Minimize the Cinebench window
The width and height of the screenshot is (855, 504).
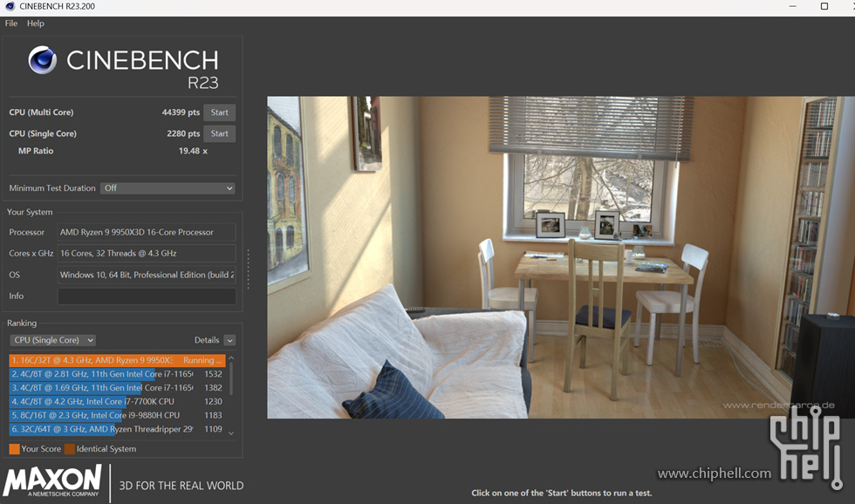coord(792,6)
